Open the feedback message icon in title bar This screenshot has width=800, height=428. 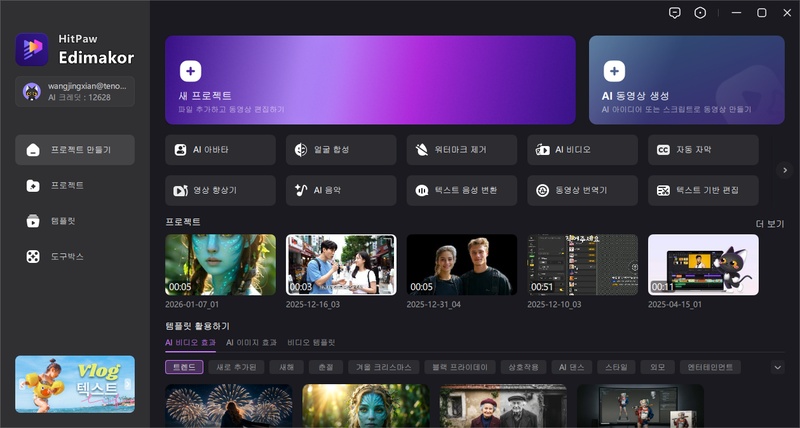675,13
